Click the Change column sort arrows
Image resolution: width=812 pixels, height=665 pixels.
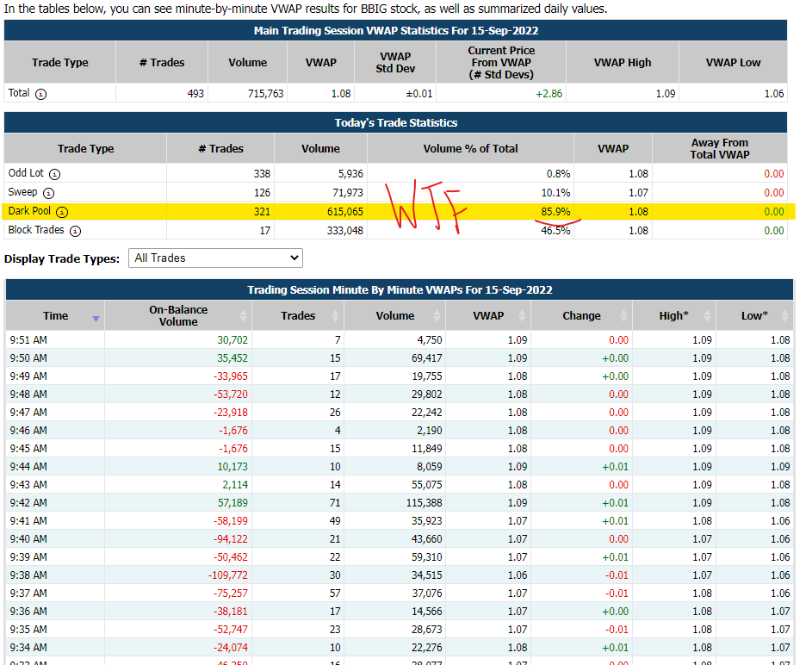[x=624, y=315]
